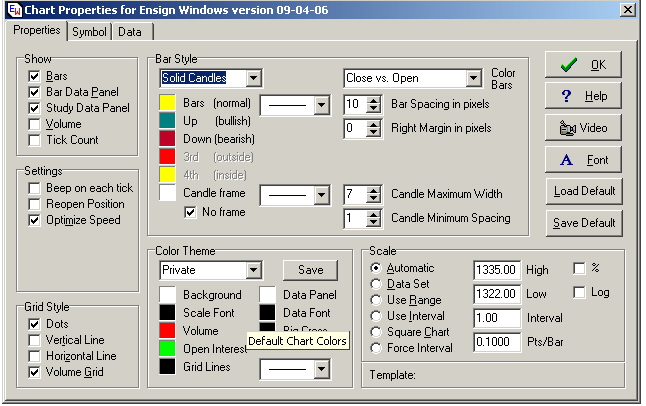
Task: Save the color theme
Action: 310,270
